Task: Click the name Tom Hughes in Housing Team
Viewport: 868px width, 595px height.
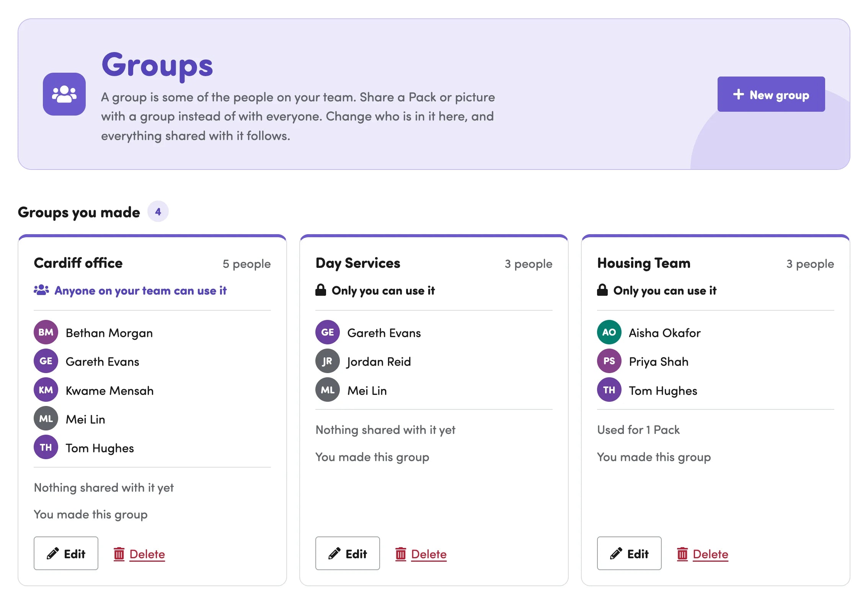Action: 663,391
